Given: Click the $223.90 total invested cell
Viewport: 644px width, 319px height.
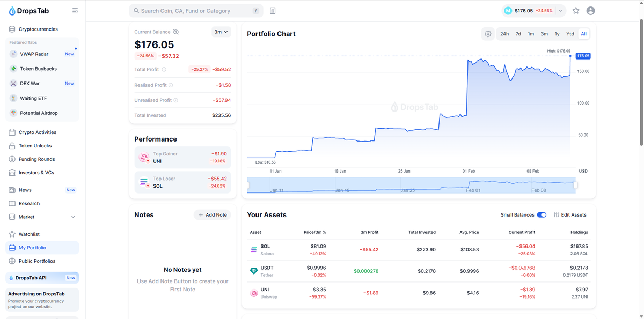Looking at the screenshot, I should (x=426, y=250).
